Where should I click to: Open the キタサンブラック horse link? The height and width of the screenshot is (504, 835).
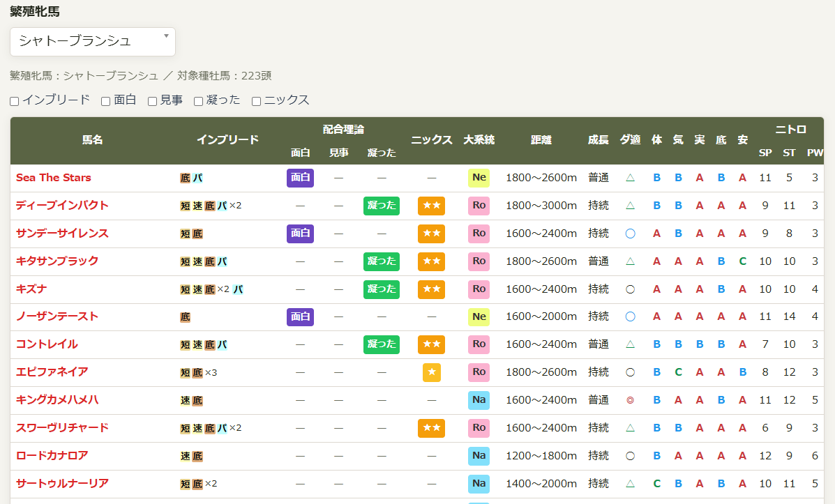57,261
